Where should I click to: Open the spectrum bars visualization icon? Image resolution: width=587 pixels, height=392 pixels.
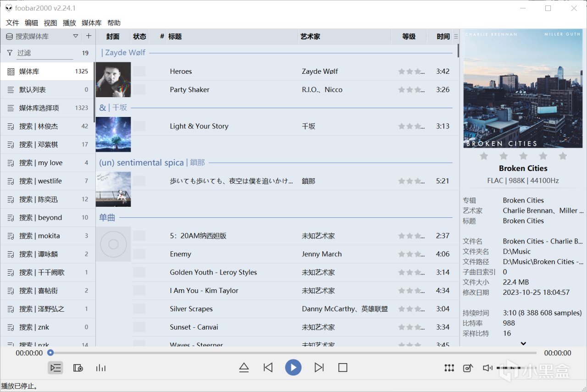coord(101,368)
